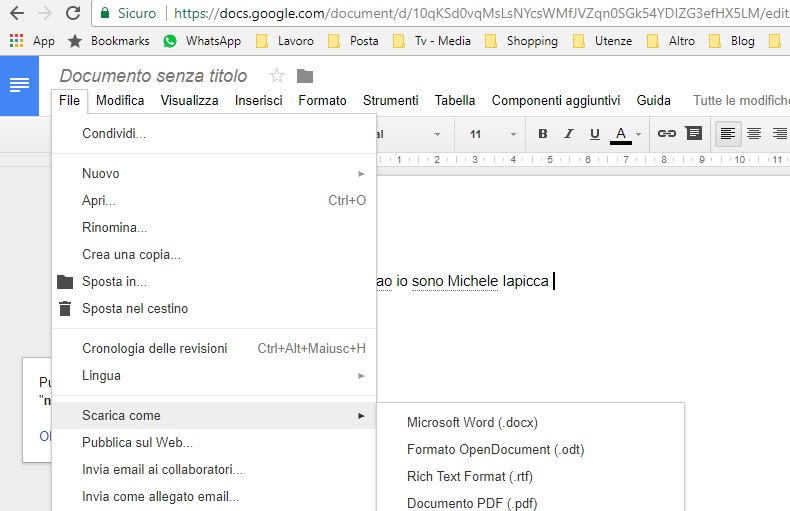Reload the page with refresh icon
Screen dimensions: 790x511
click(73, 13)
